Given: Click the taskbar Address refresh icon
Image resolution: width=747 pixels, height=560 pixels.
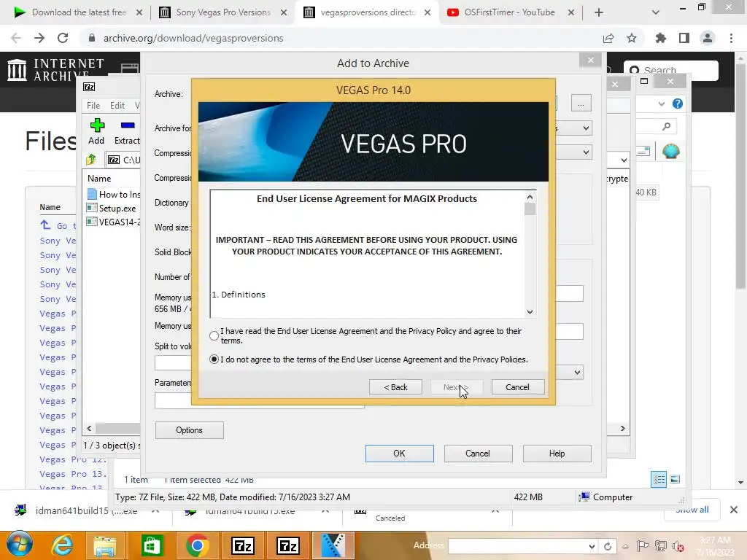Looking at the screenshot, I should coord(608,546).
